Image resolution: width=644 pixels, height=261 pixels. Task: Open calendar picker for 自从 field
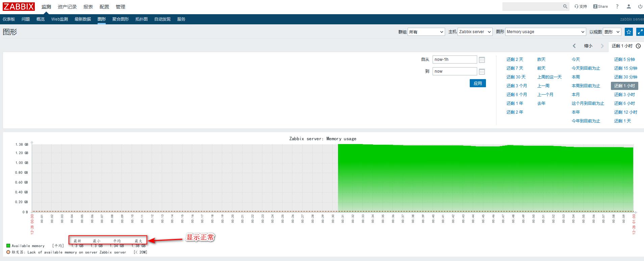[482, 60]
